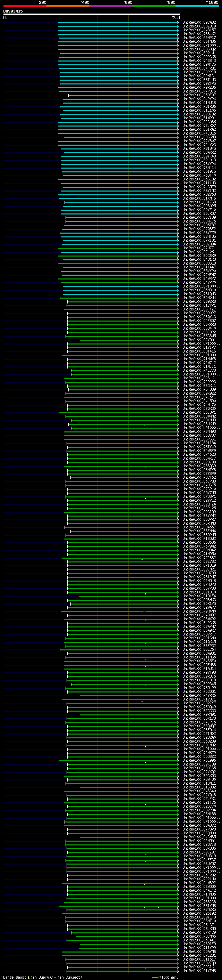
Task: Click the UniRef100_C7DBV1 label
Action: tap(199, 496)
